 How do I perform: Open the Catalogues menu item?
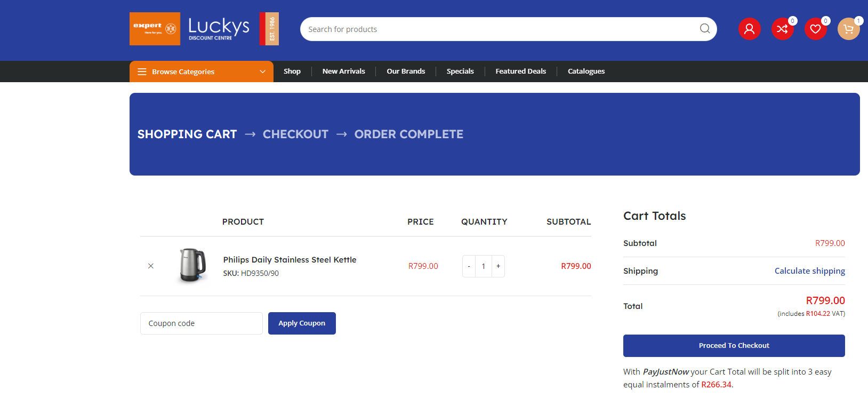click(x=586, y=71)
